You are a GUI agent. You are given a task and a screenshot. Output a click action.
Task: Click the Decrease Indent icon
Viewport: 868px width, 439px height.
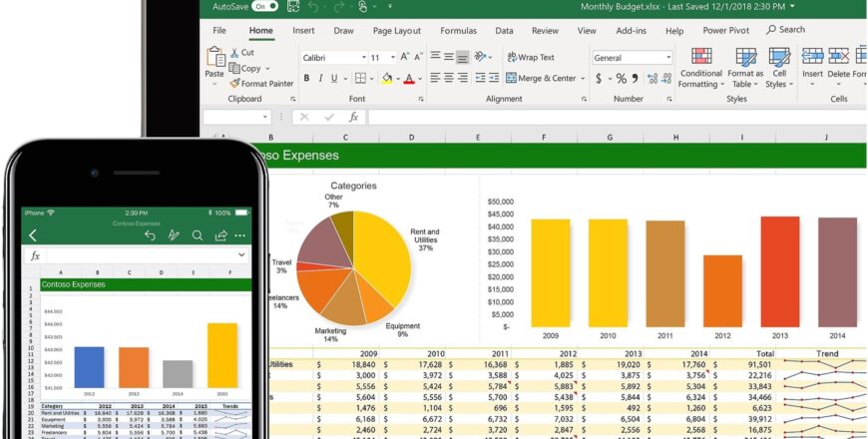point(481,78)
